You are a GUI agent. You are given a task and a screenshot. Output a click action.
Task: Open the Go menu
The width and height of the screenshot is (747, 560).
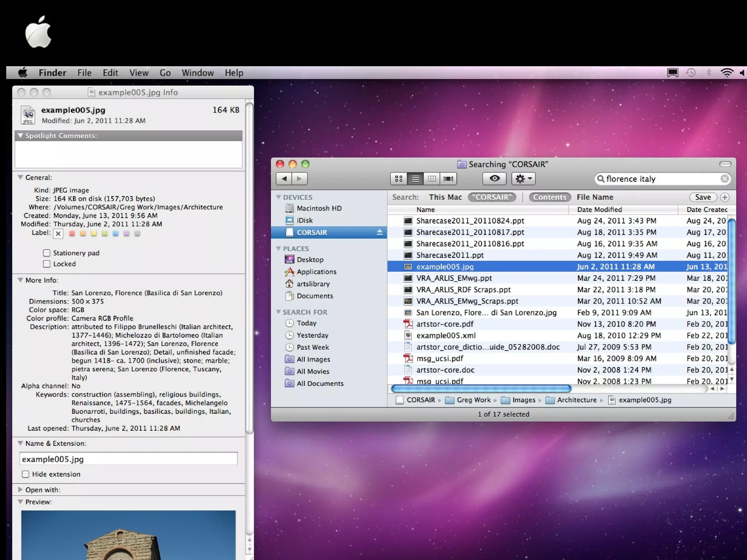[x=165, y=73]
